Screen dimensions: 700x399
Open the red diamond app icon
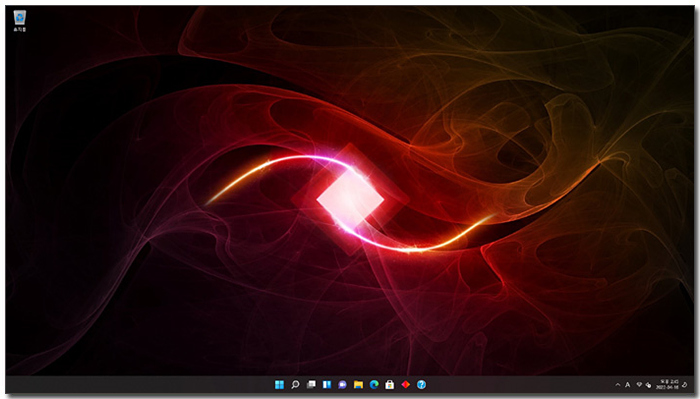405,385
